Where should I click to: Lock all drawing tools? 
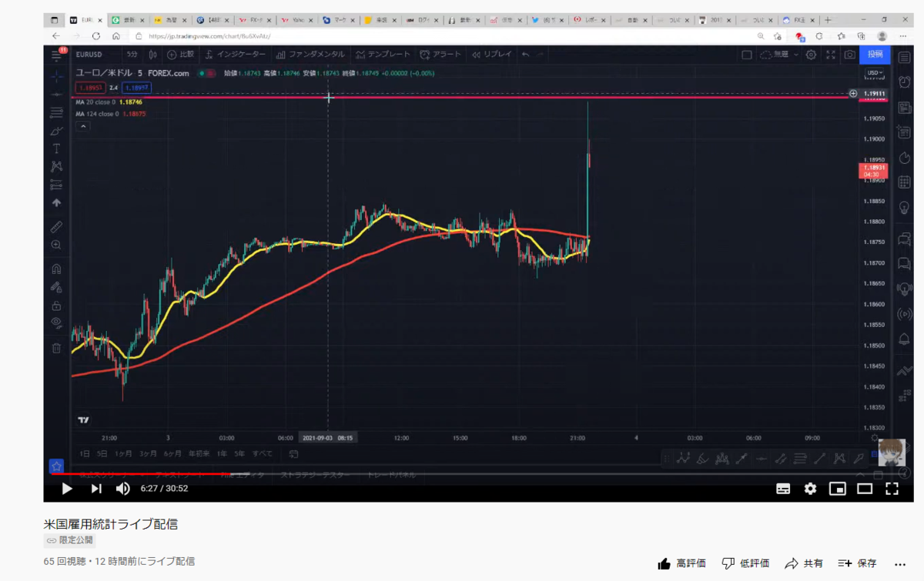point(56,306)
